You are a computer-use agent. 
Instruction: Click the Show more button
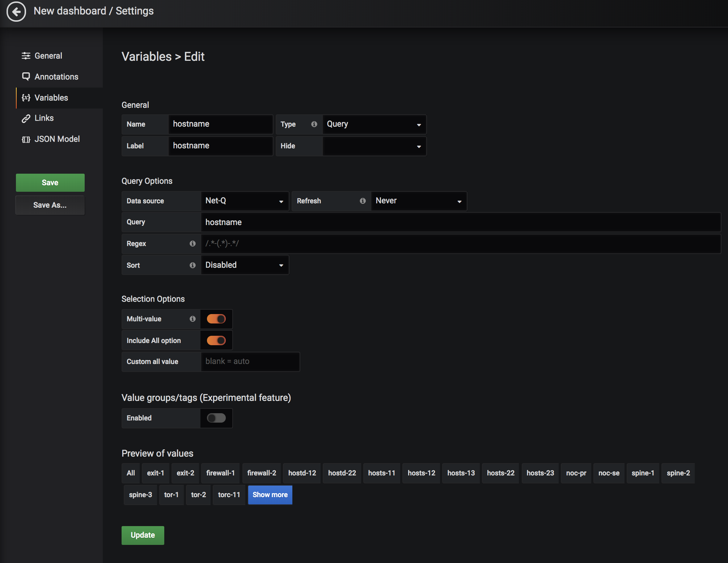pyautogui.click(x=270, y=495)
